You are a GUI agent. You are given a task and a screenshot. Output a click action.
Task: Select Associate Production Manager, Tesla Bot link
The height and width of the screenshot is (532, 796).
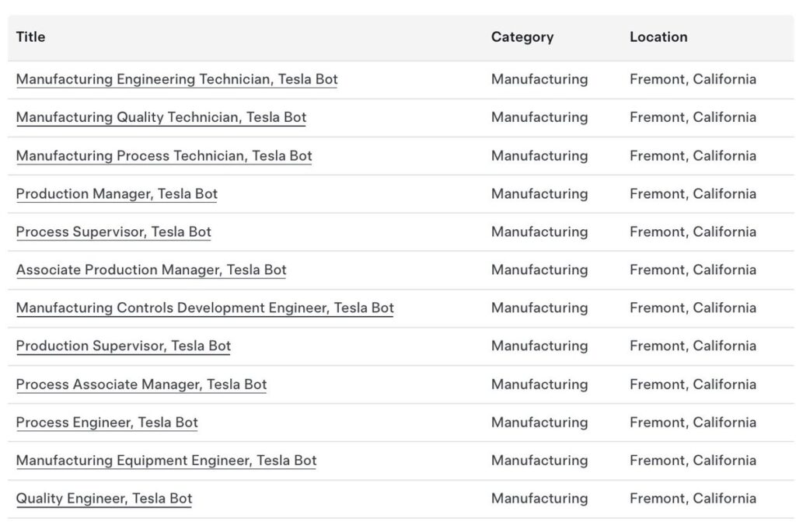152,270
